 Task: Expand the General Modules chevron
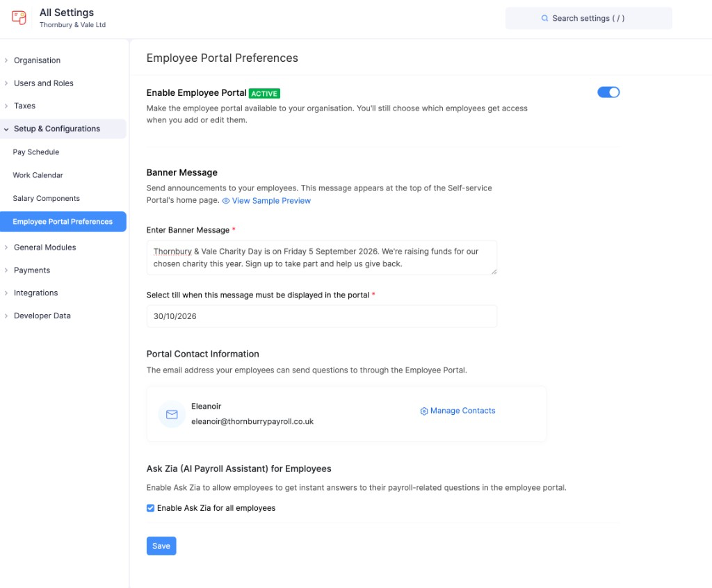point(6,247)
